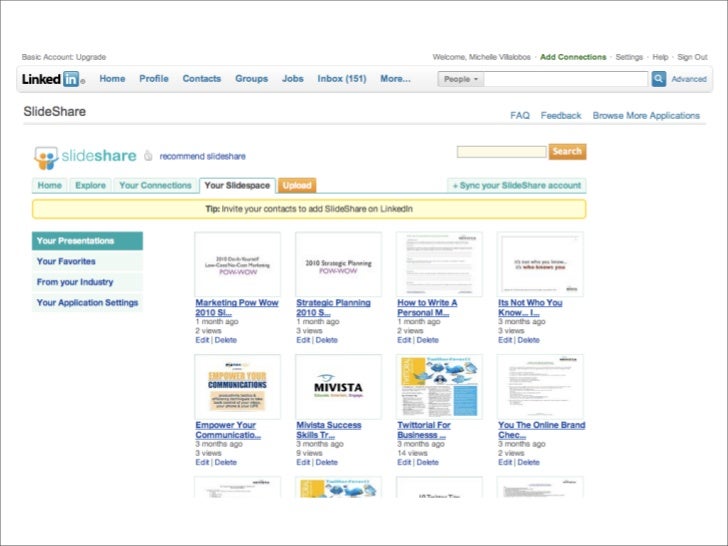Open the More... navigation menu
The image size is (728, 546).
[395, 78]
